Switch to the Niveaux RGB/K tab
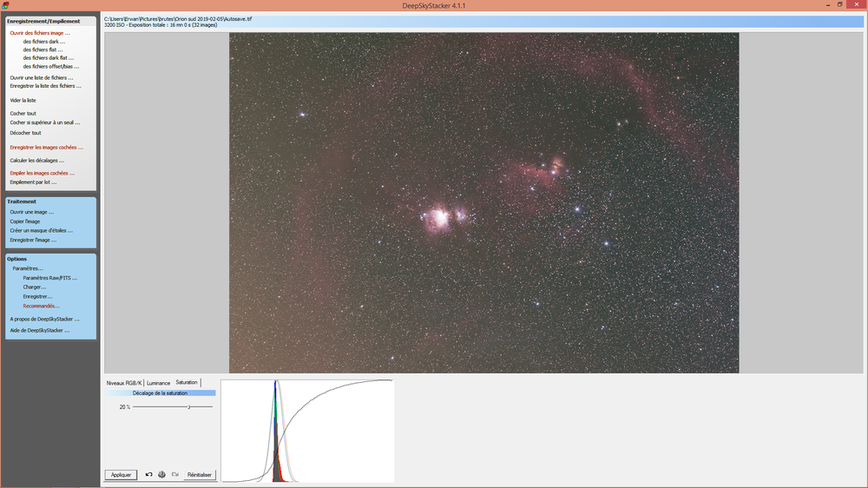The image size is (868, 488). (x=124, y=383)
